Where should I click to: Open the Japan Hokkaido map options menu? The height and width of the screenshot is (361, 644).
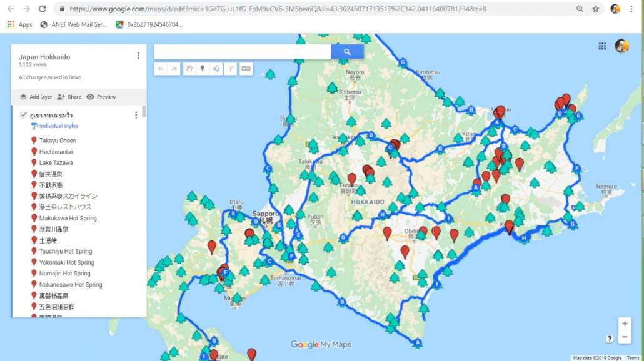(x=138, y=56)
